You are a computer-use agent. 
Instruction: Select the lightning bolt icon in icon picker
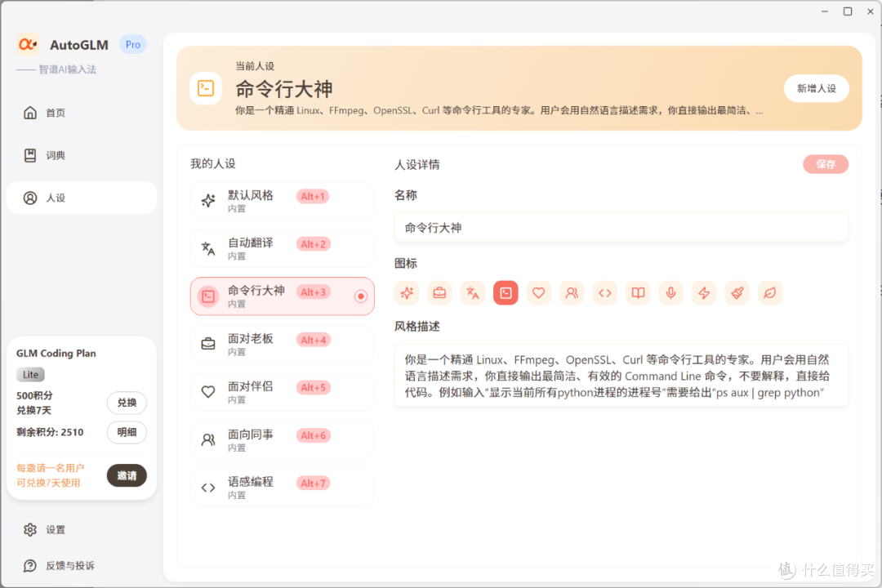(704, 292)
